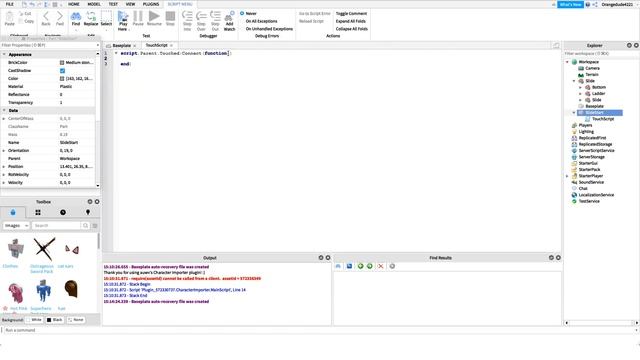The height and width of the screenshot is (360, 640).
Task: Open the Toolbox Inventory grid tab
Action: [x=38, y=212]
